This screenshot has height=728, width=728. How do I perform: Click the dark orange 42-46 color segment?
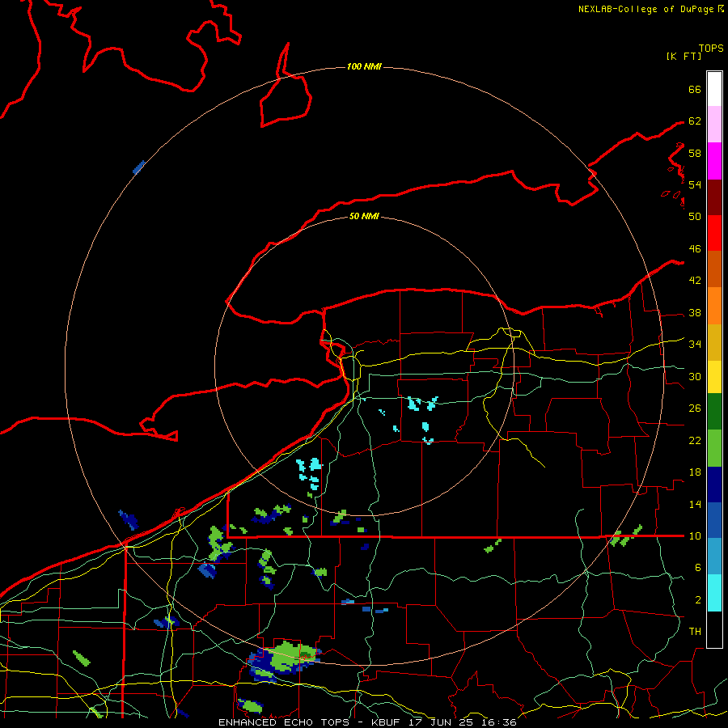(x=714, y=269)
